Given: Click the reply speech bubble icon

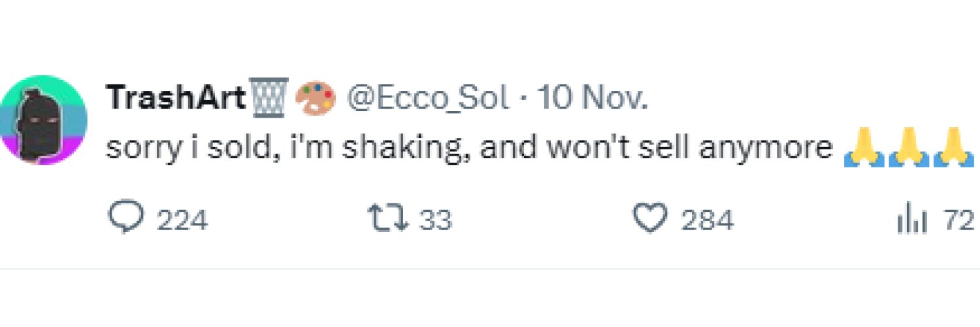Looking at the screenshot, I should click(125, 219).
